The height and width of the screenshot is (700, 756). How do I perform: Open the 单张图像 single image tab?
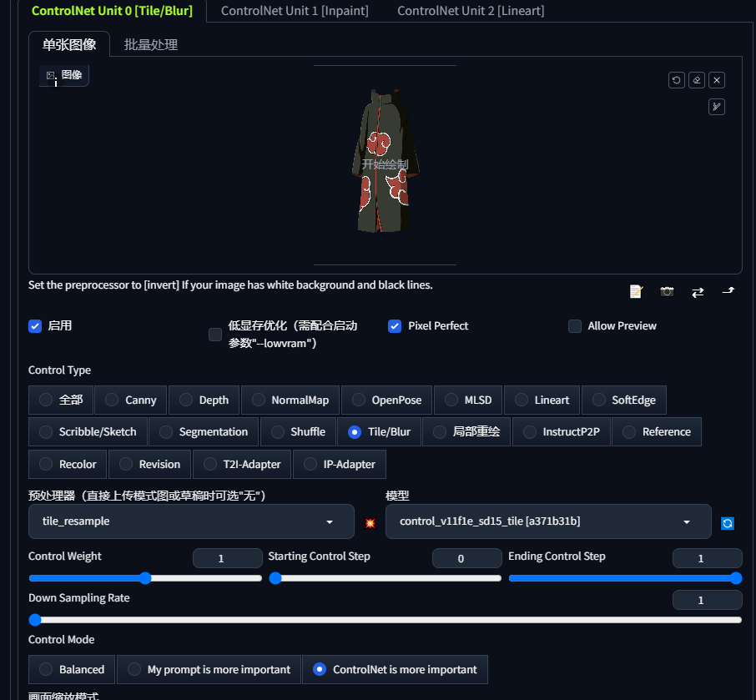69,44
